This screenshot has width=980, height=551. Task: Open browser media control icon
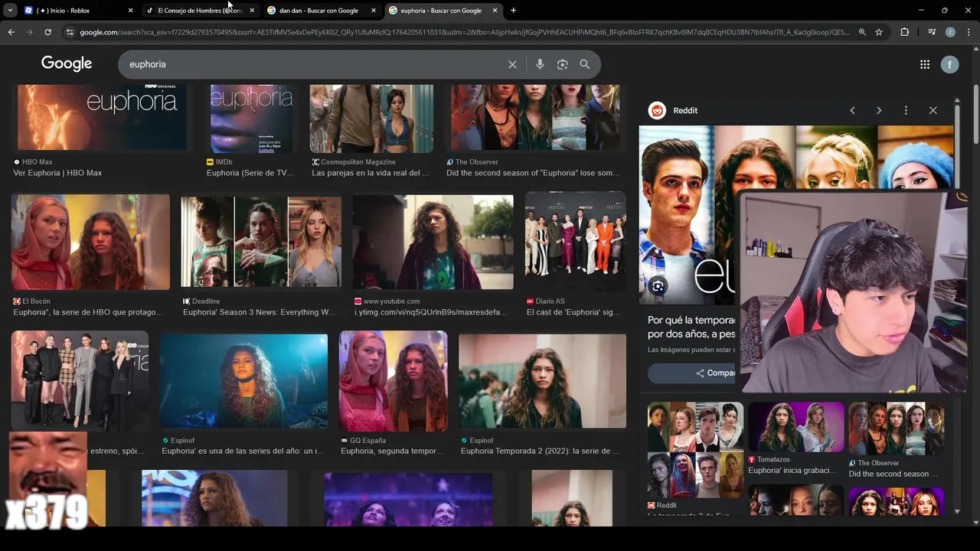click(932, 32)
